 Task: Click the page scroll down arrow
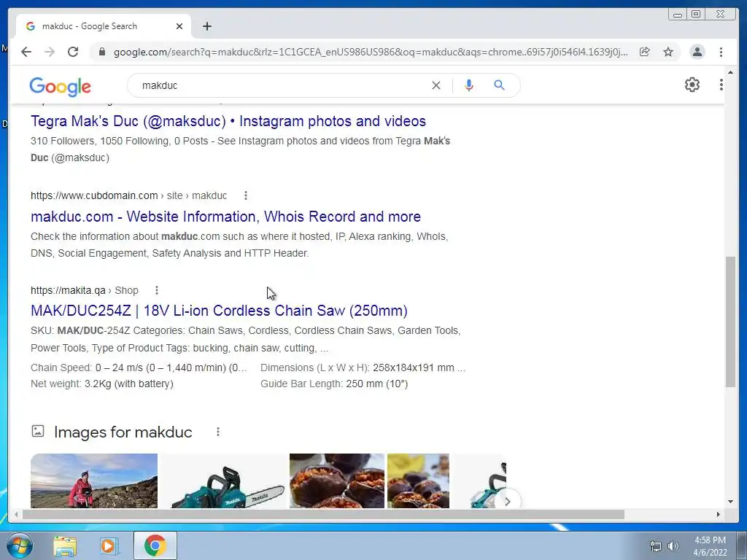click(x=730, y=502)
